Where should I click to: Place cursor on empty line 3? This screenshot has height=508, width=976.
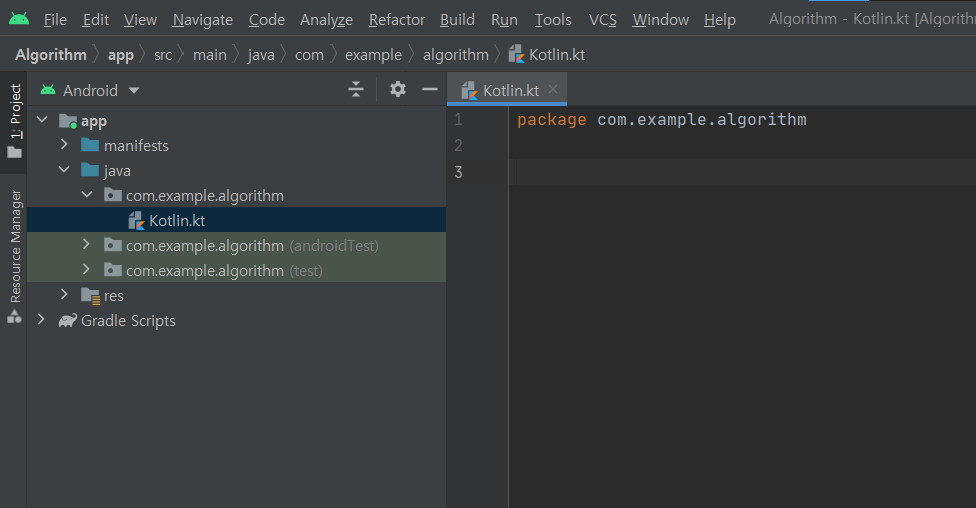tap(742, 172)
